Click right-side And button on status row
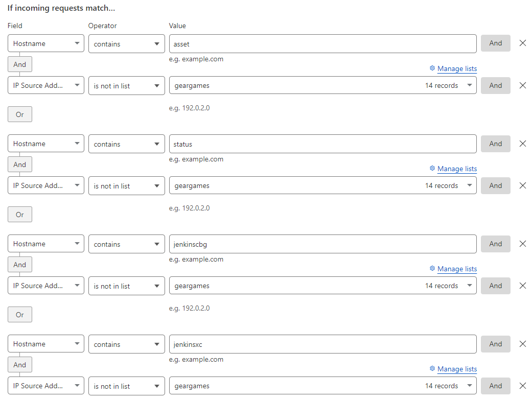Screen dimensions: 532x400 click(495, 144)
